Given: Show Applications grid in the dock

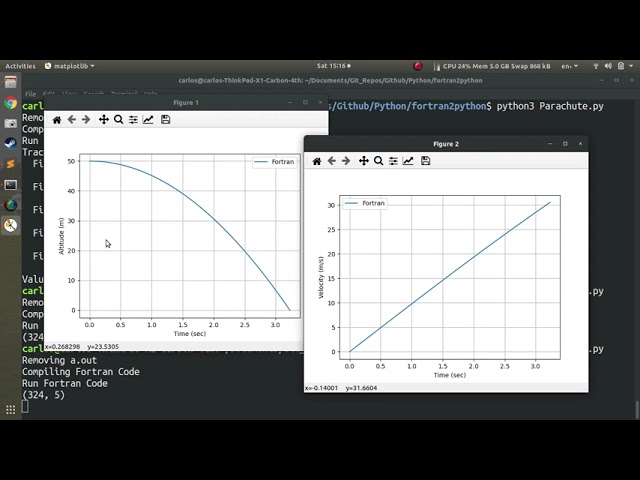Looking at the screenshot, I should click(11, 409).
